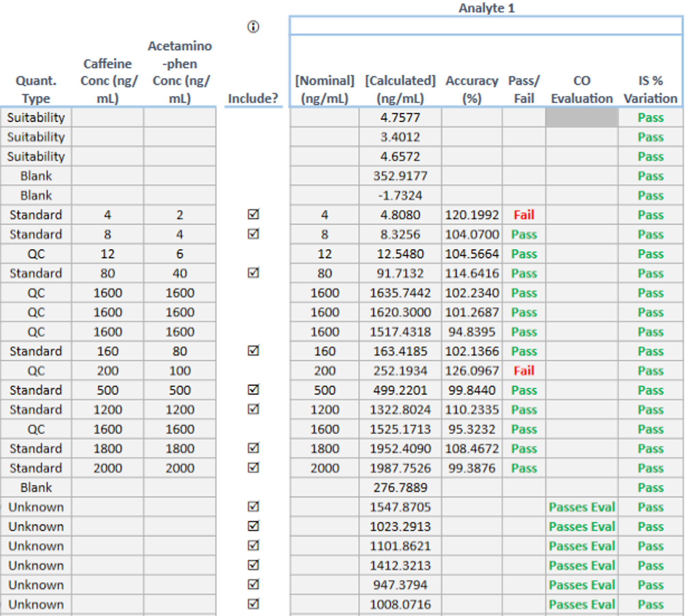Toggle Include for the 2000 ng/mL standard
Screen dimensions: 686x616
pyautogui.click(x=253, y=467)
